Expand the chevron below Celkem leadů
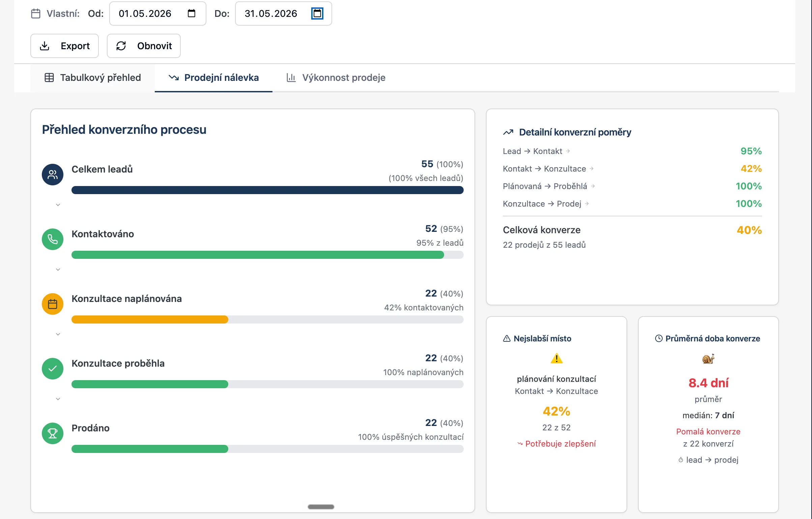812x519 pixels. [58, 205]
